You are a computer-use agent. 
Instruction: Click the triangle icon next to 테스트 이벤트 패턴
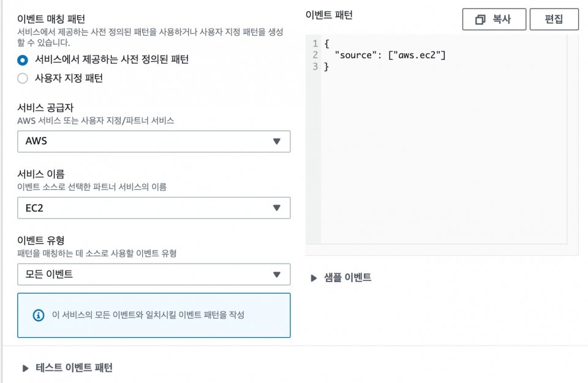click(x=25, y=368)
